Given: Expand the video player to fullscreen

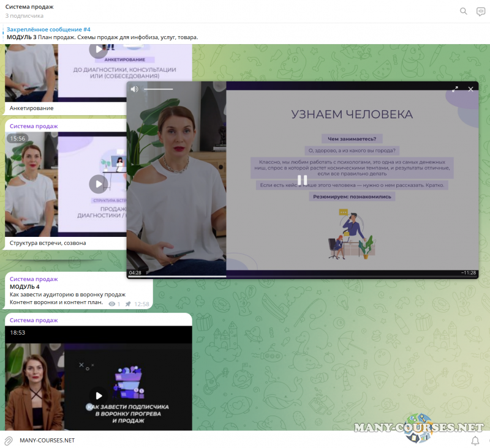Looking at the screenshot, I should tap(455, 89).
